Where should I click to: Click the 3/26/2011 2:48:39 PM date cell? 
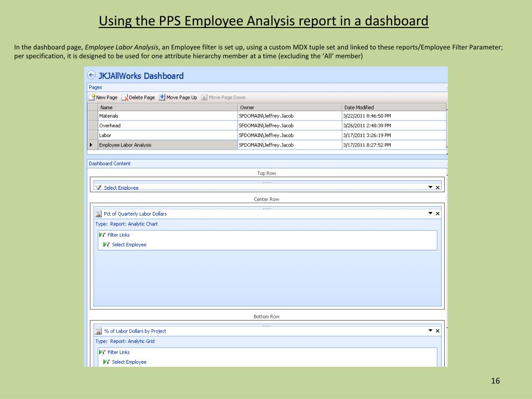tap(394, 126)
